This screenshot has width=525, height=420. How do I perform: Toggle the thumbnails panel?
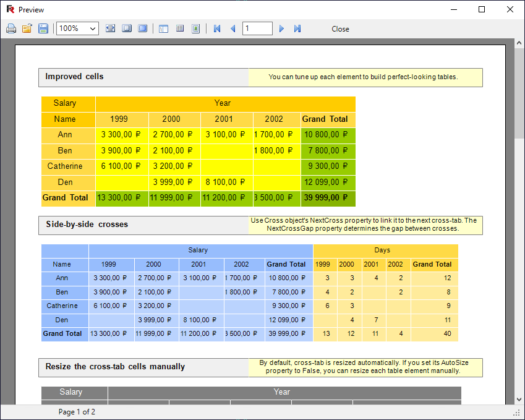point(180,28)
